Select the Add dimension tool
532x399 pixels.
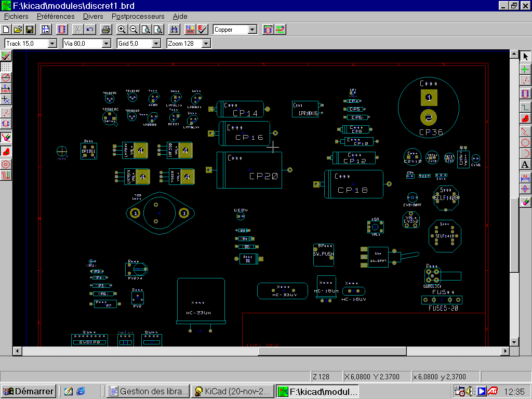click(525, 177)
